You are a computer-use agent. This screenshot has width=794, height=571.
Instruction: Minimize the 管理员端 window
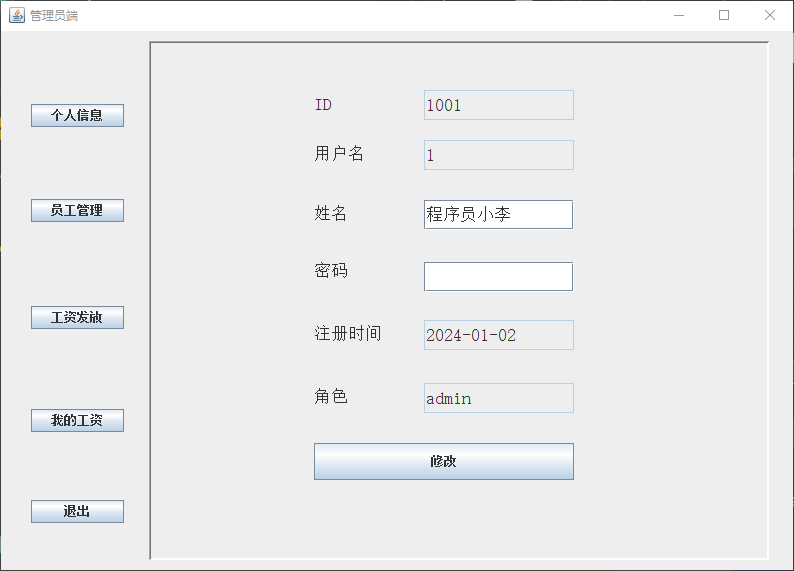[679, 15]
